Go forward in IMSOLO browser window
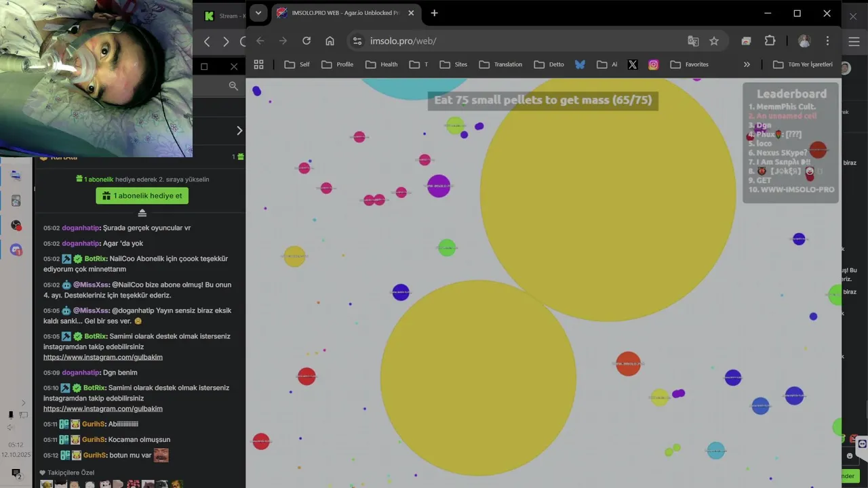Image resolution: width=868 pixels, height=488 pixels. [x=283, y=41]
